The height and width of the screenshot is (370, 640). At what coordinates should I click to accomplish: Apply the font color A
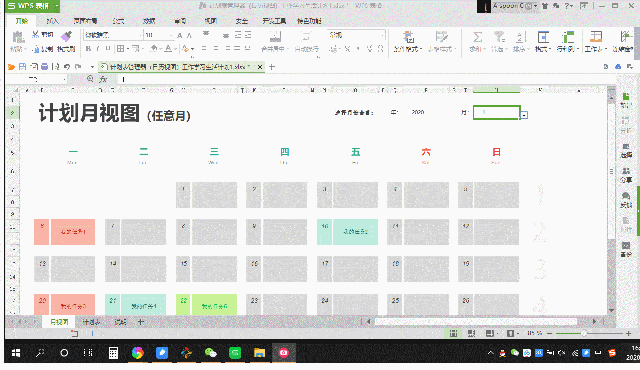click(168, 49)
